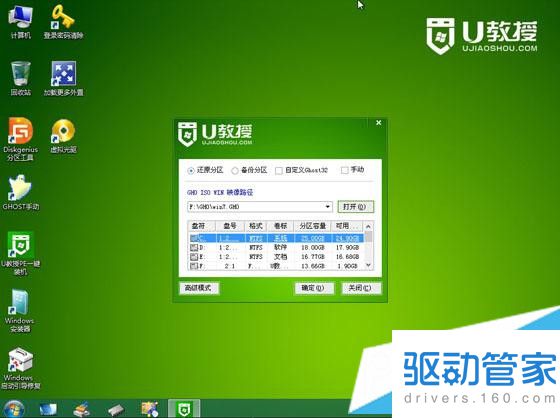This screenshot has height=418, width=560.
Task: Close the U教授 dialog with X
Action: point(379,123)
